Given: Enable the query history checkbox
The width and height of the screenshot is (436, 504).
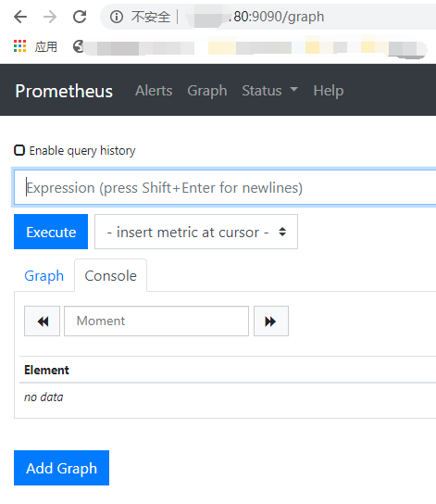Looking at the screenshot, I should (19, 150).
